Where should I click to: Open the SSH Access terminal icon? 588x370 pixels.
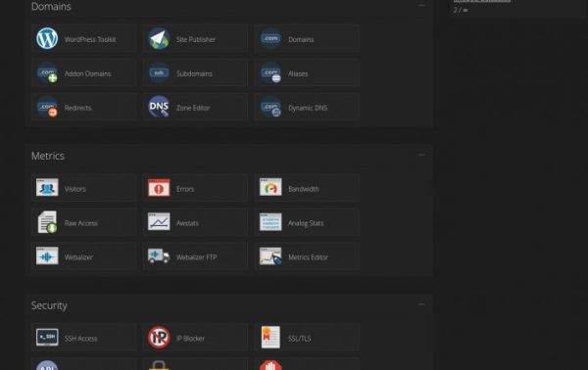point(47,337)
